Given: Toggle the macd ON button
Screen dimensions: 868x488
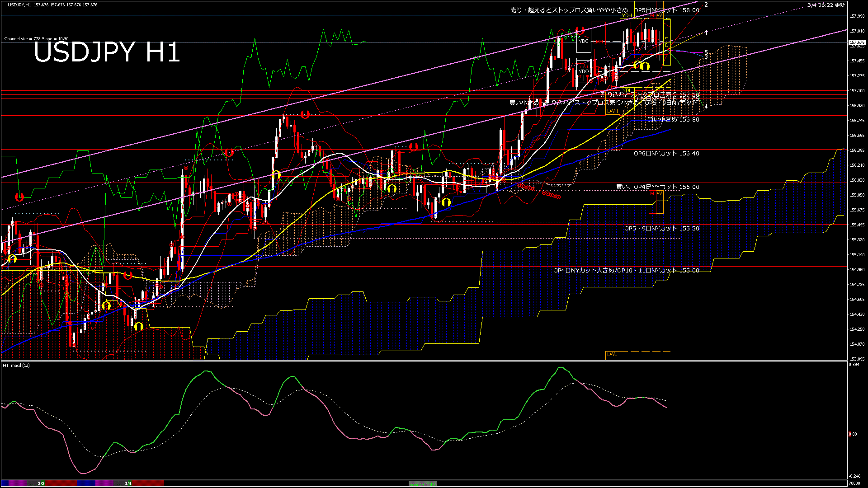Looking at the screenshot, I should tap(423, 483).
